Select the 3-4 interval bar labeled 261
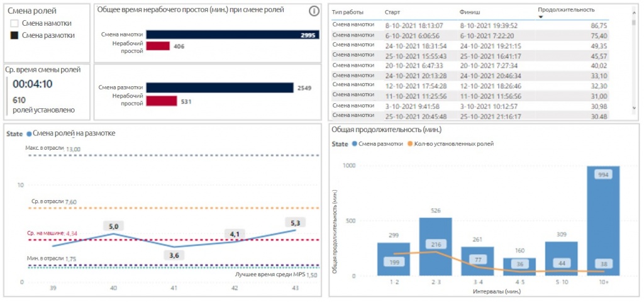Screen dimensions: 644x302 coord(477,261)
